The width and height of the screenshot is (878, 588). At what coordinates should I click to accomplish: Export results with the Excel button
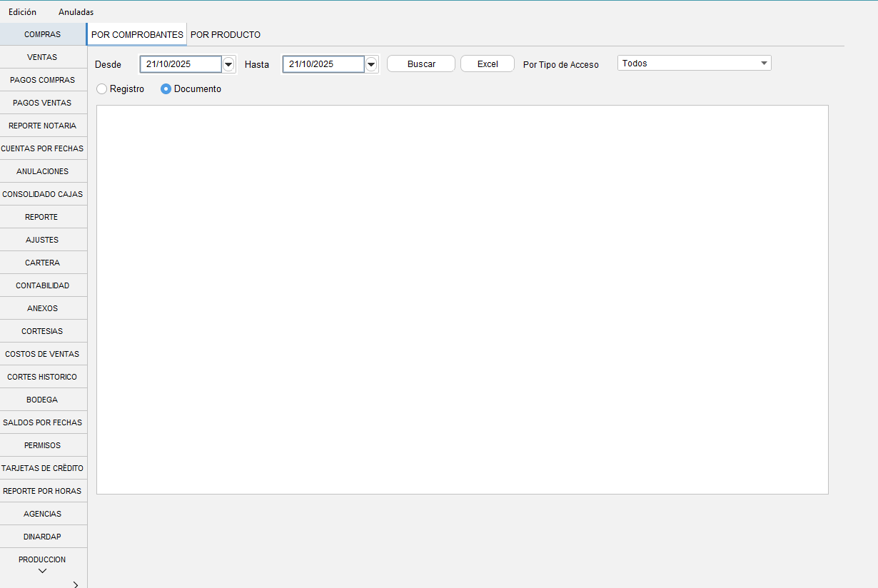pyautogui.click(x=488, y=64)
